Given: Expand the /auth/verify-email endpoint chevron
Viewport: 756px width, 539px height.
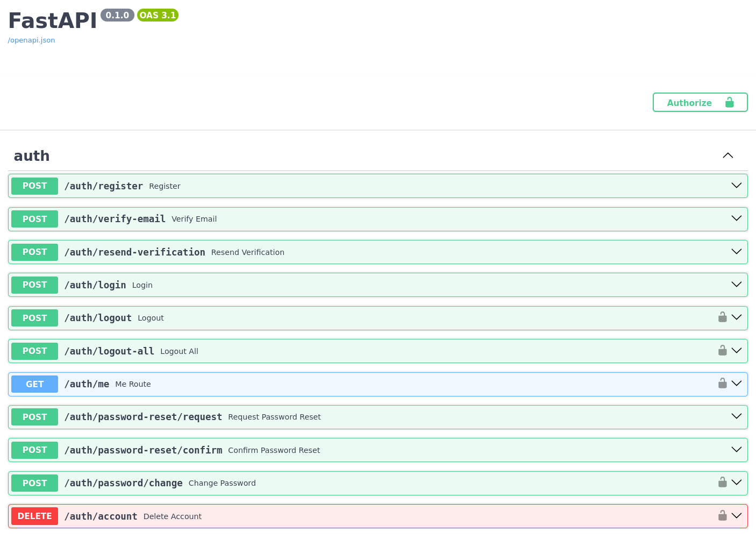Looking at the screenshot, I should pos(737,218).
